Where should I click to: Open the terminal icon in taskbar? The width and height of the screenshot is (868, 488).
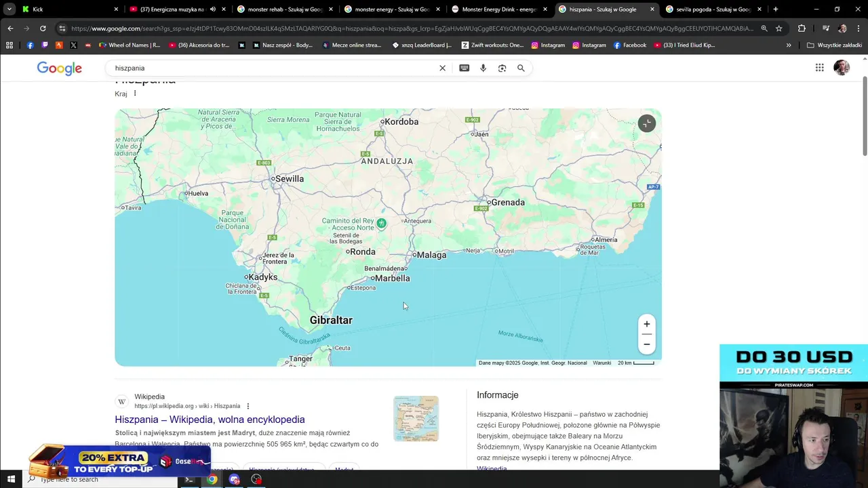(189, 479)
